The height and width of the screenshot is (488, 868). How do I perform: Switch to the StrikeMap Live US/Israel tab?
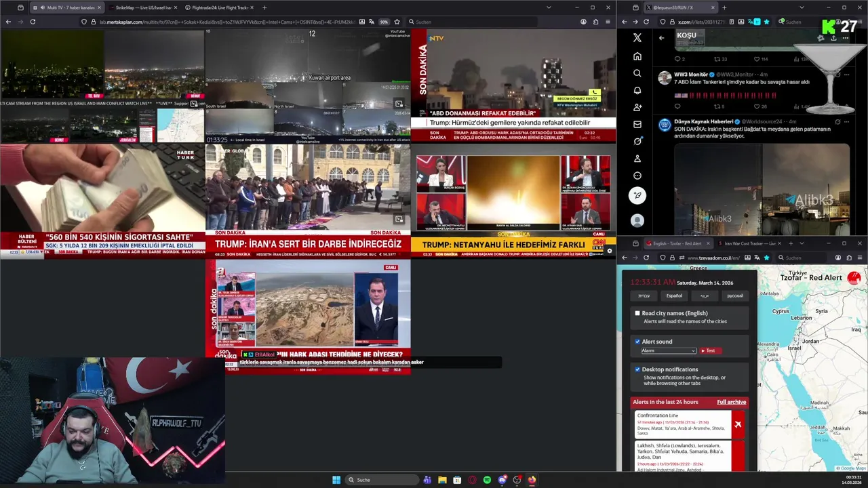[142, 7]
